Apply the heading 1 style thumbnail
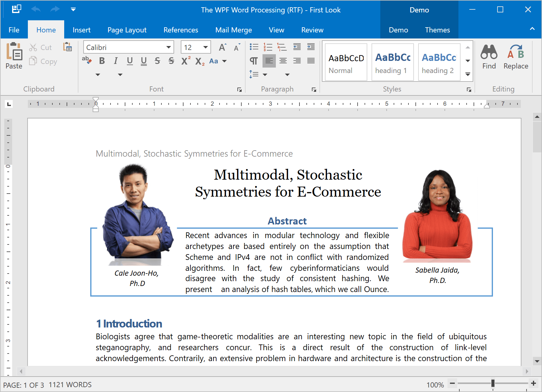The height and width of the screenshot is (392, 542). (392, 62)
